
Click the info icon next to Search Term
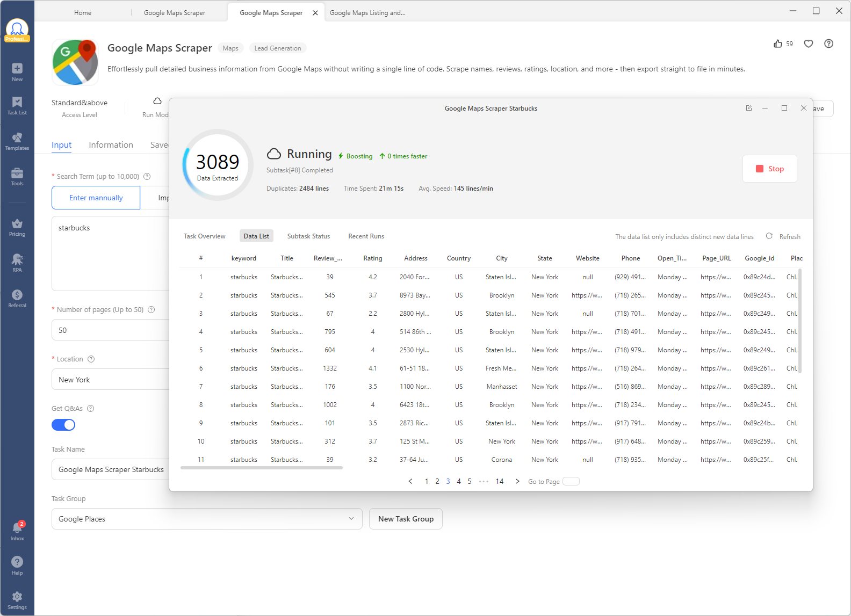point(147,176)
